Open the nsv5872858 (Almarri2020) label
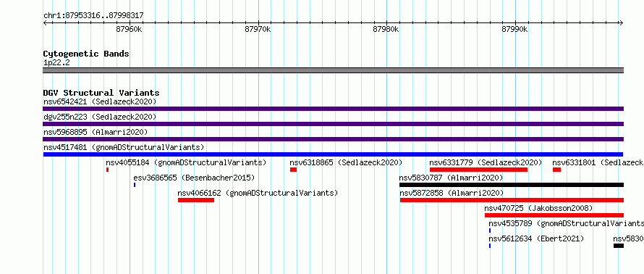644x274 pixels. (x=452, y=193)
